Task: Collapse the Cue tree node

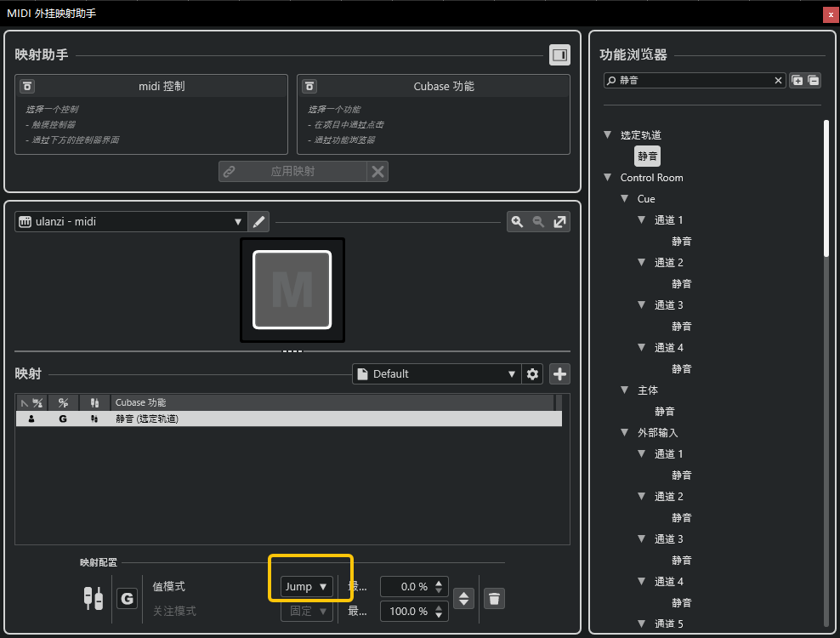Action: click(x=625, y=198)
